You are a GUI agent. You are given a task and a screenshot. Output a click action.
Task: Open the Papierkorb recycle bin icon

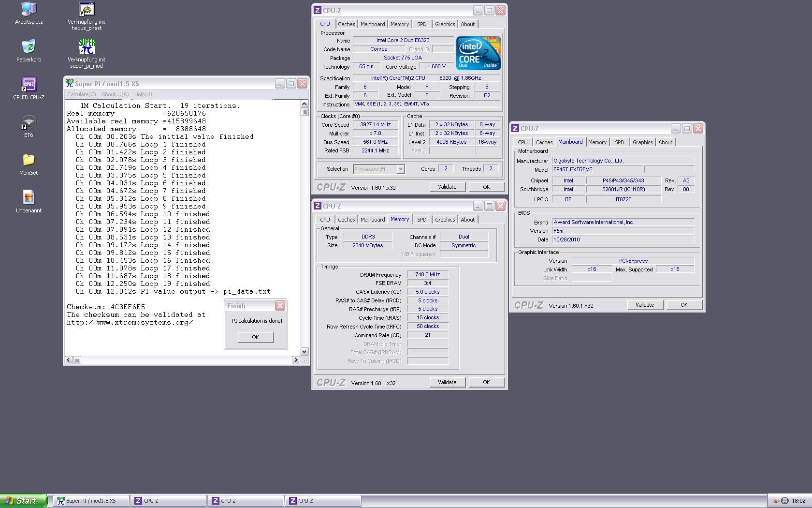(x=29, y=46)
